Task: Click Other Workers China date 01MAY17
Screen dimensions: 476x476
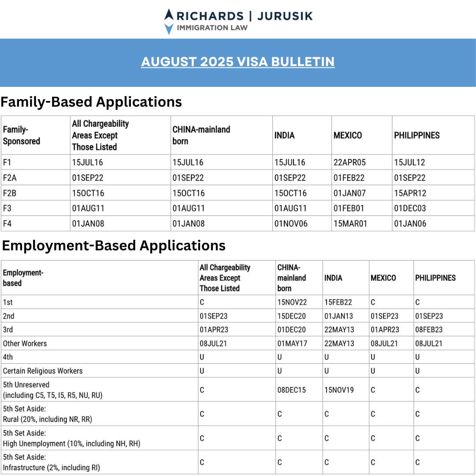Action: 292,344
